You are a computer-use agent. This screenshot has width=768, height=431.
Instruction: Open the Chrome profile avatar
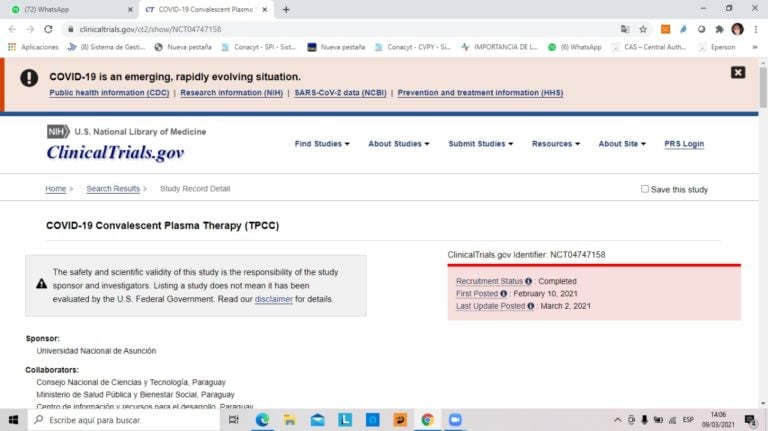point(737,29)
